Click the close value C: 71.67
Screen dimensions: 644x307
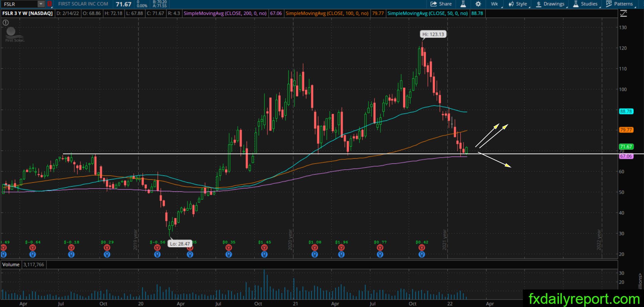tap(155, 13)
